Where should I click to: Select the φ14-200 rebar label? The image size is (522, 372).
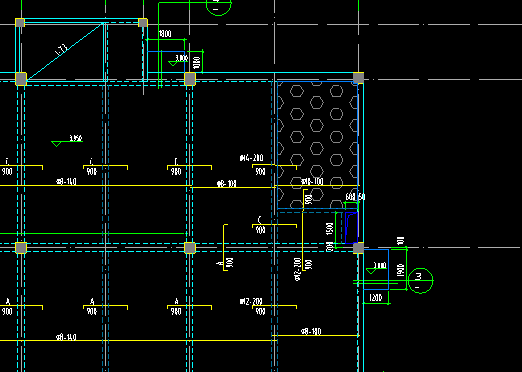[x=251, y=158]
